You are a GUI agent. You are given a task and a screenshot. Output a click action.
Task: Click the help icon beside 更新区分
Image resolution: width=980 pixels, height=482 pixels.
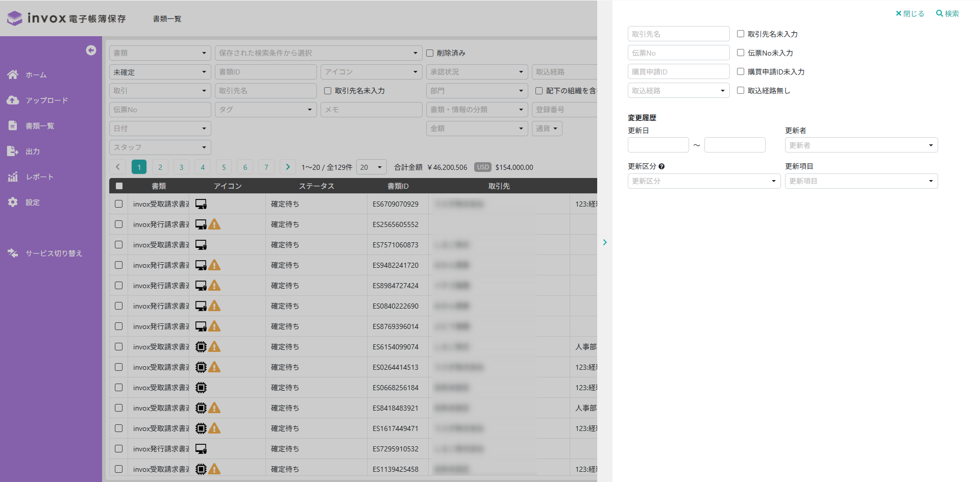pyautogui.click(x=661, y=166)
